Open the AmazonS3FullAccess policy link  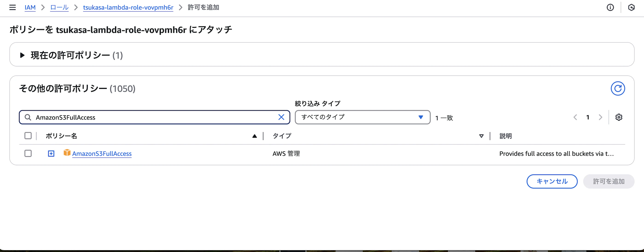coord(102,153)
